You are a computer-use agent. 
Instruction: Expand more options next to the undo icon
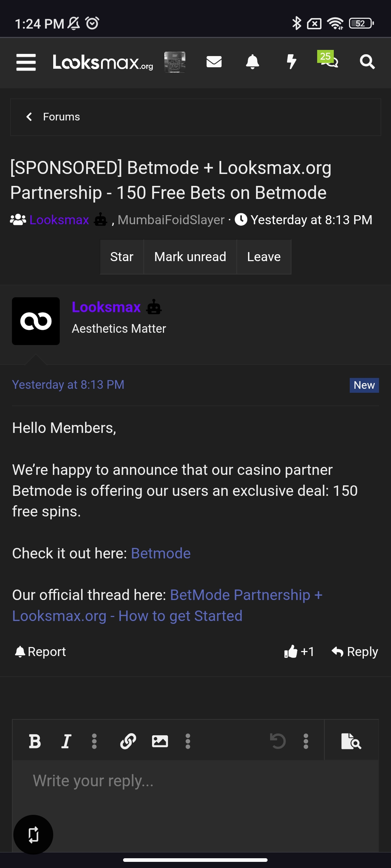[306, 741]
